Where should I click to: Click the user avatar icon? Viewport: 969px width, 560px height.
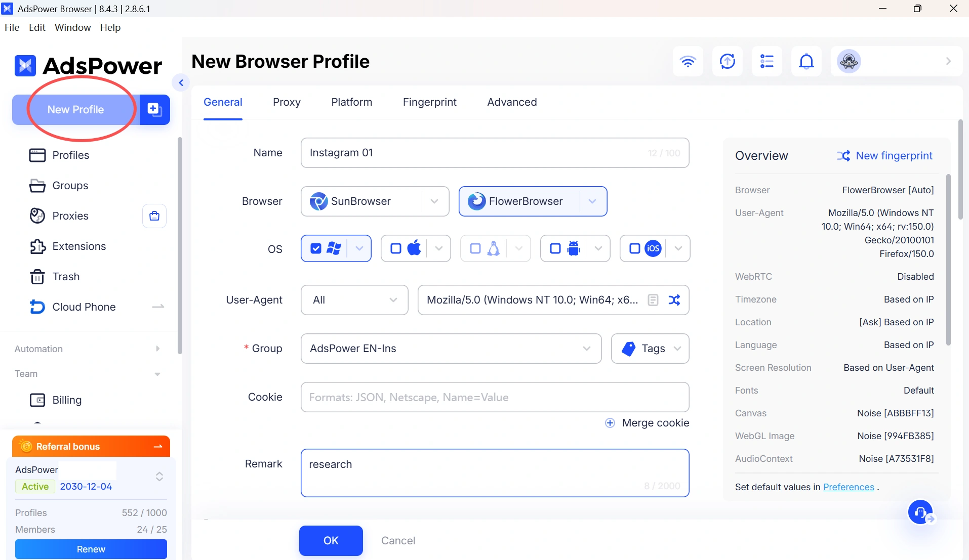pos(849,61)
